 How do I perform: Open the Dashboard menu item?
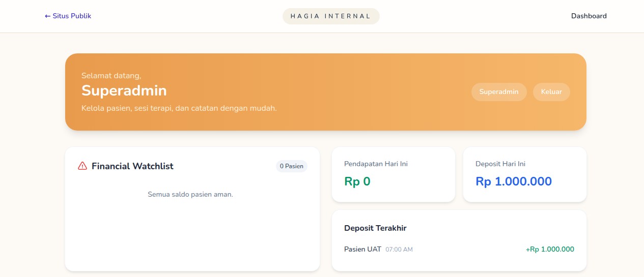[x=589, y=16]
